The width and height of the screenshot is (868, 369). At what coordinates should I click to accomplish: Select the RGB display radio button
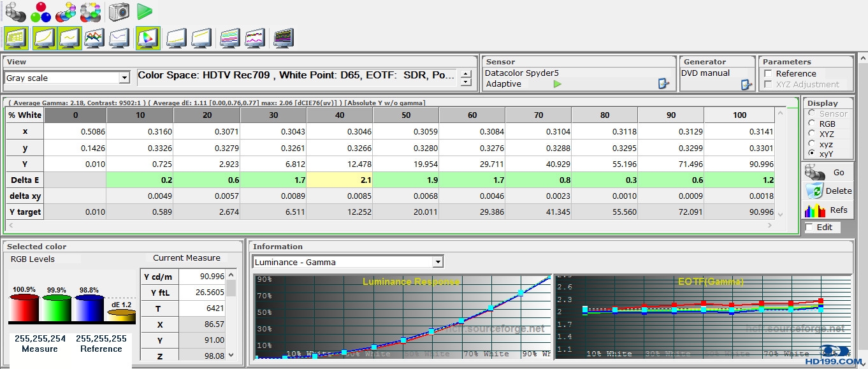pyautogui.click(x=811, y=124)
